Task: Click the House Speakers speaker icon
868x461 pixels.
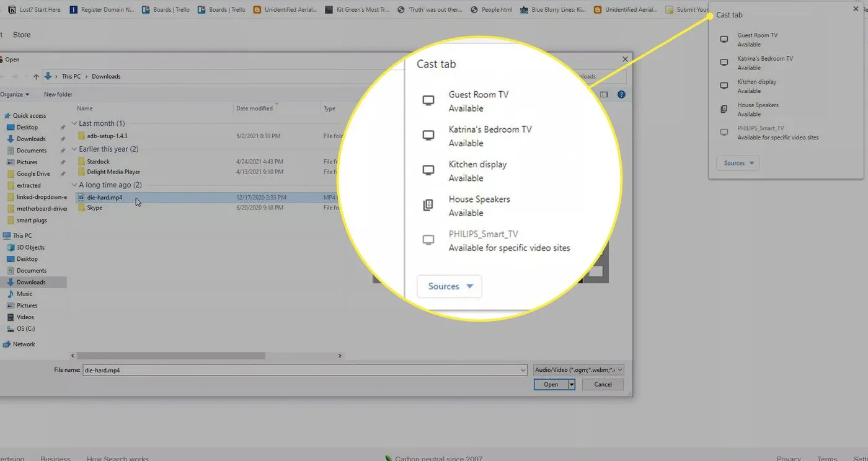Action: point(427,205)
